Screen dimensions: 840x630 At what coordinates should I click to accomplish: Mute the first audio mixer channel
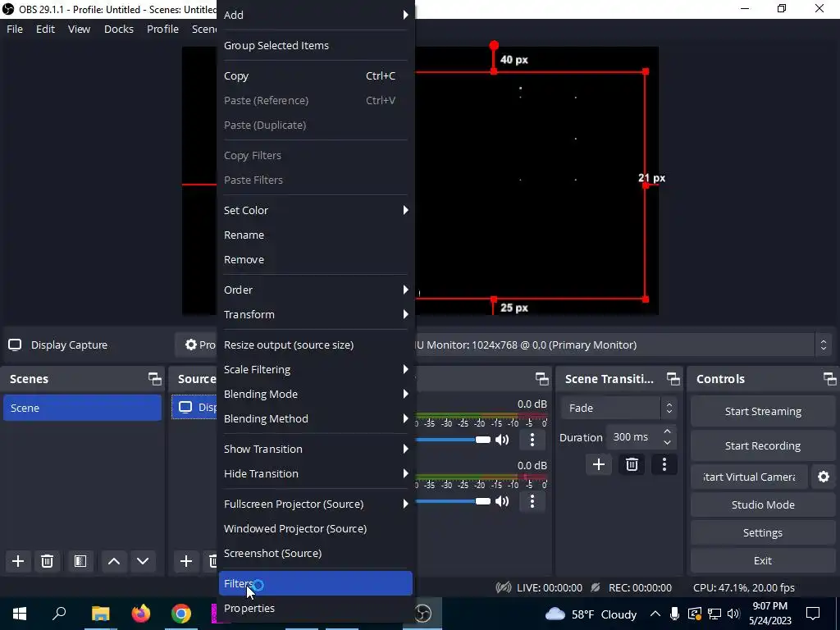point(502,440)
